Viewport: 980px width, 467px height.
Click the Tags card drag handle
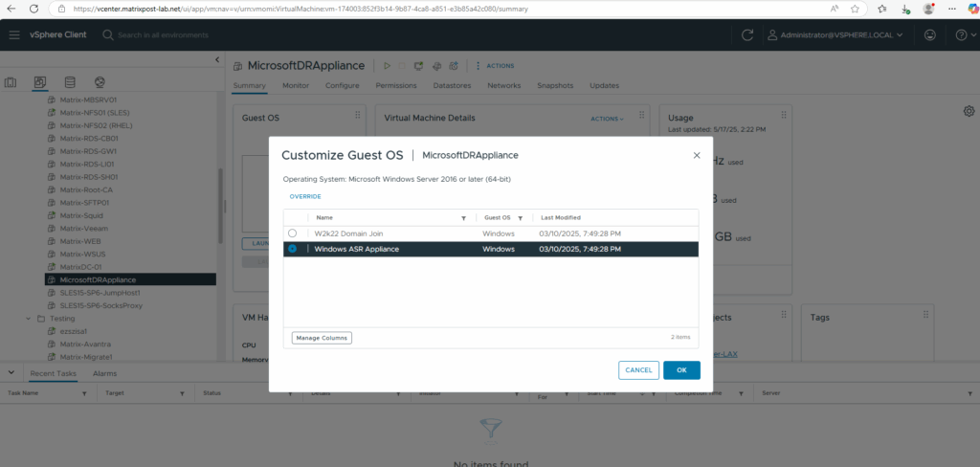tap(925, 315)
